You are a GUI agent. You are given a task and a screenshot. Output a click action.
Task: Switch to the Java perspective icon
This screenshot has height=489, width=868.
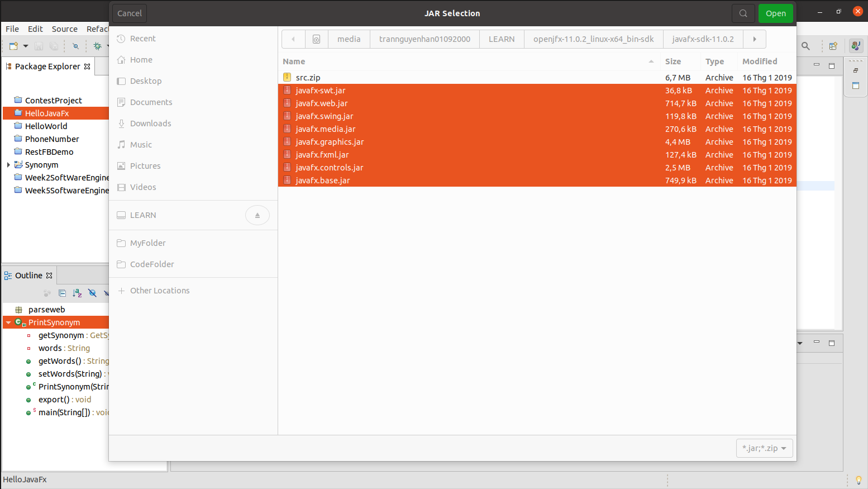pyautogui.click(x=856, y=46)
